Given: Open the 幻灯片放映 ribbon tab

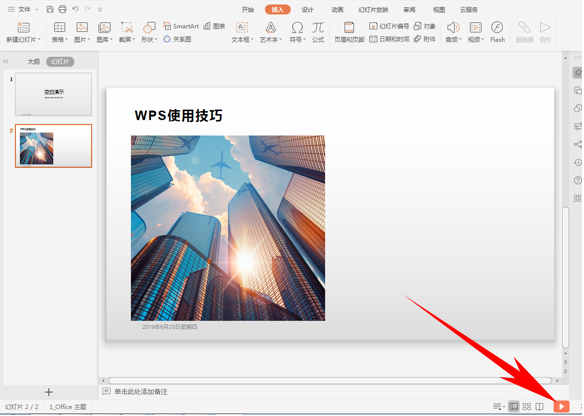Looking at the screenshot, I should point(373,10).
